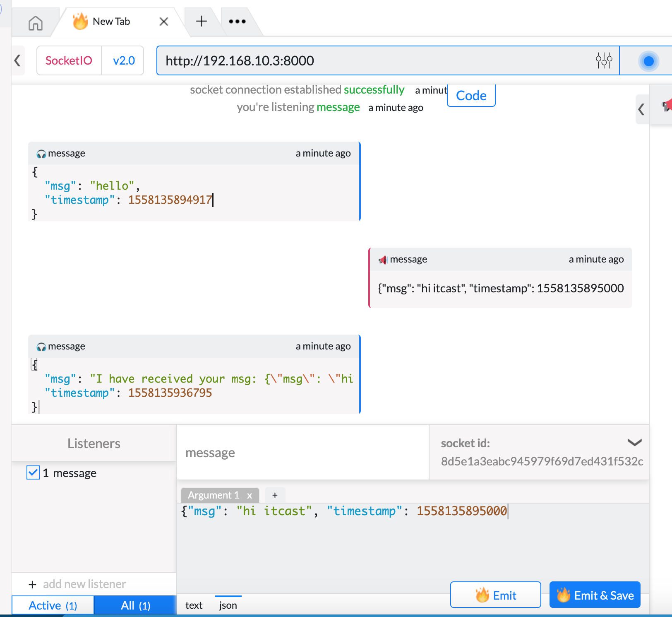
Task: Collapse left sidebar with chevron
Action: pos(17,60)
